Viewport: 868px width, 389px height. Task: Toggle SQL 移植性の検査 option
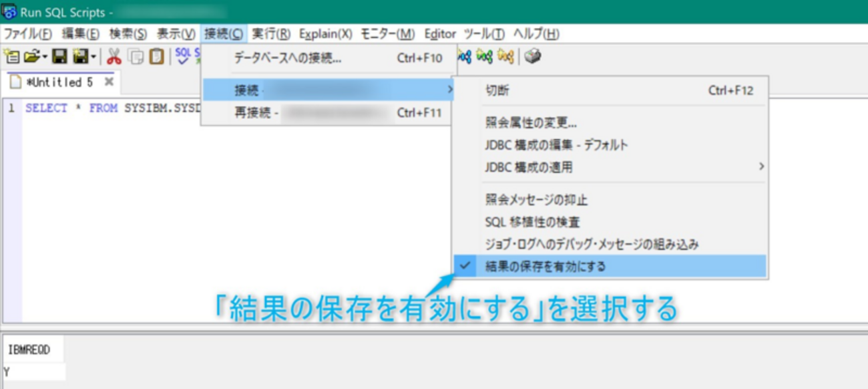(x=610, y=222)
